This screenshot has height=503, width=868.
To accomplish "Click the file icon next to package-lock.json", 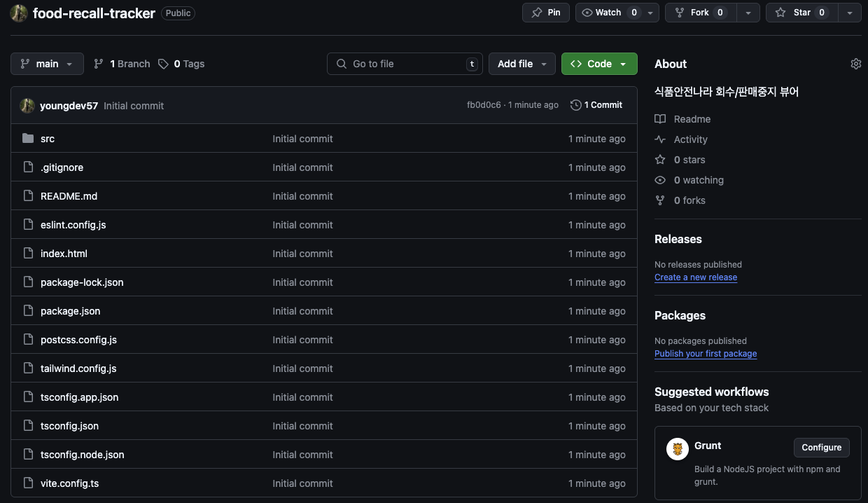I will tap(28, 282).
